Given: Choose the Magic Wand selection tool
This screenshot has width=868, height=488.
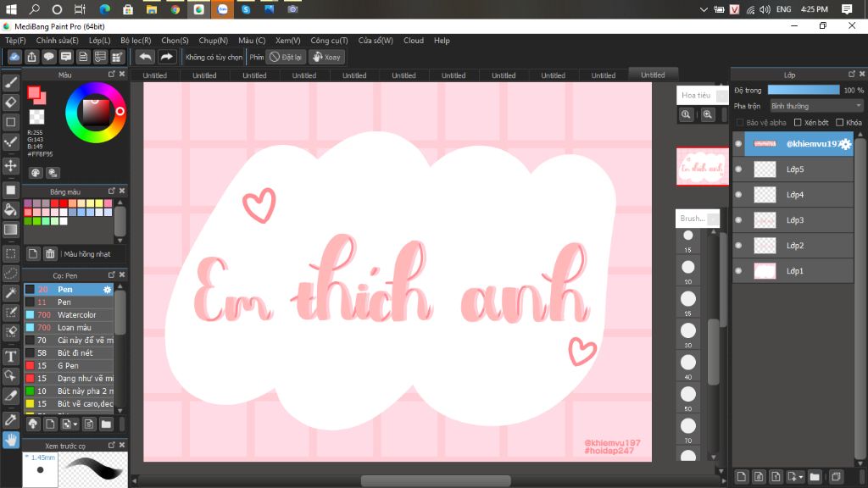Looking at the screenshot, I should click(11, 292).
